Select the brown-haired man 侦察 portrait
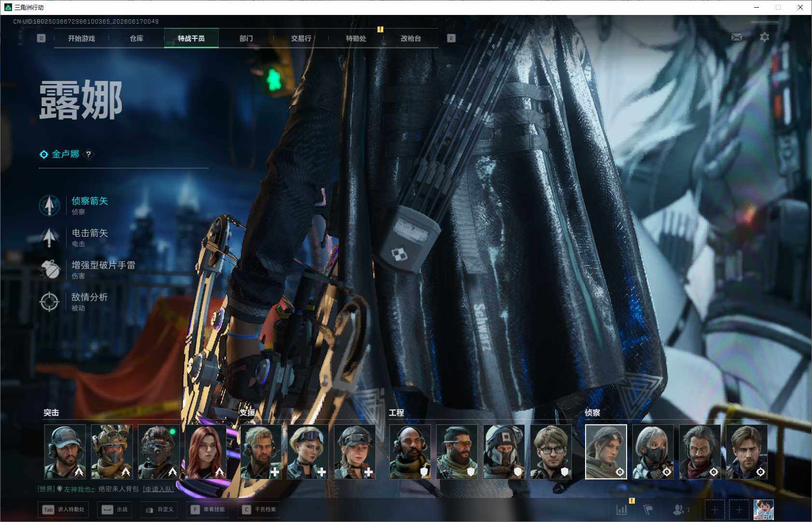Screen dimensions: 812x522 (x=747, y=452)
